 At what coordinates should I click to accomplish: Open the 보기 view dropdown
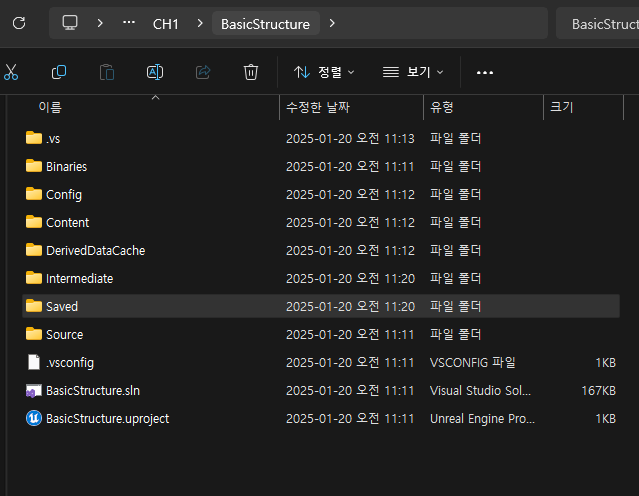pos(412,73)
